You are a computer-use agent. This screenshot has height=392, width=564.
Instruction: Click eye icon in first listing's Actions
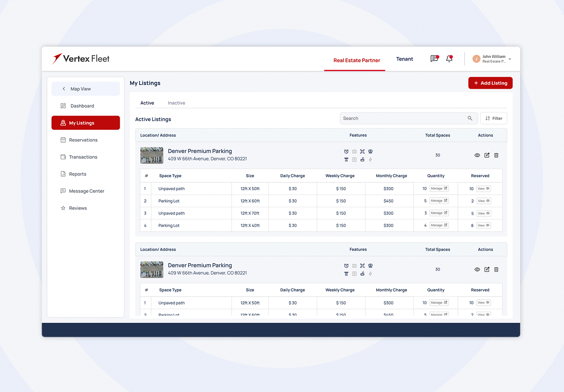coord(477,155)
